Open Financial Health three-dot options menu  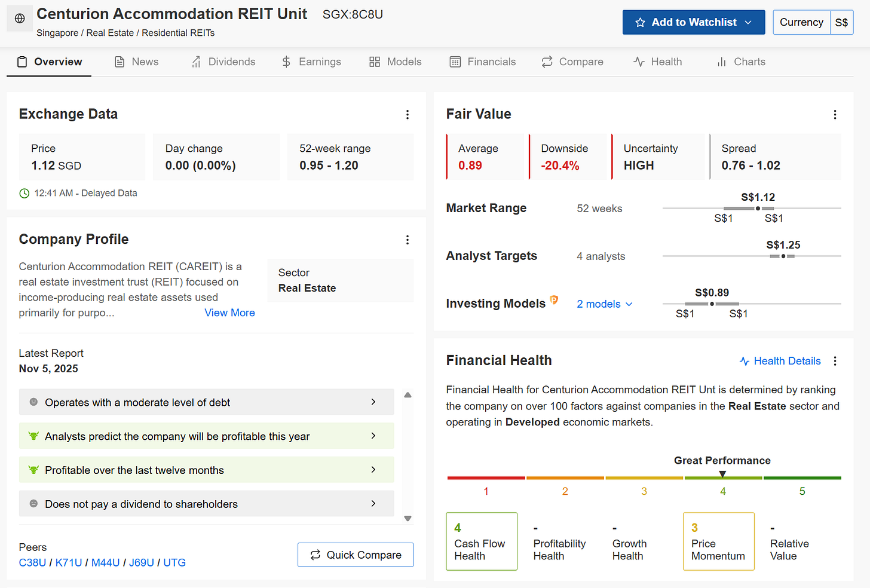click(x=835, y=361)
